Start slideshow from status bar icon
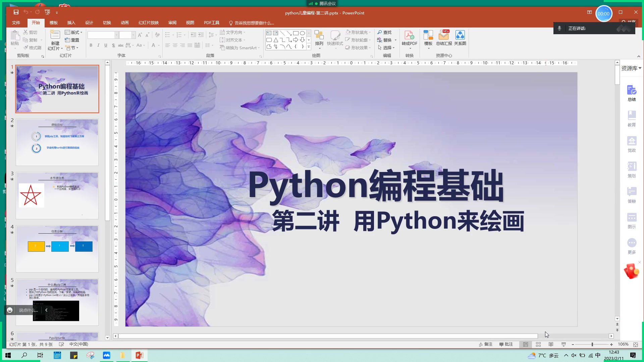Screen dimensions: 644x362 click(563, 344)
